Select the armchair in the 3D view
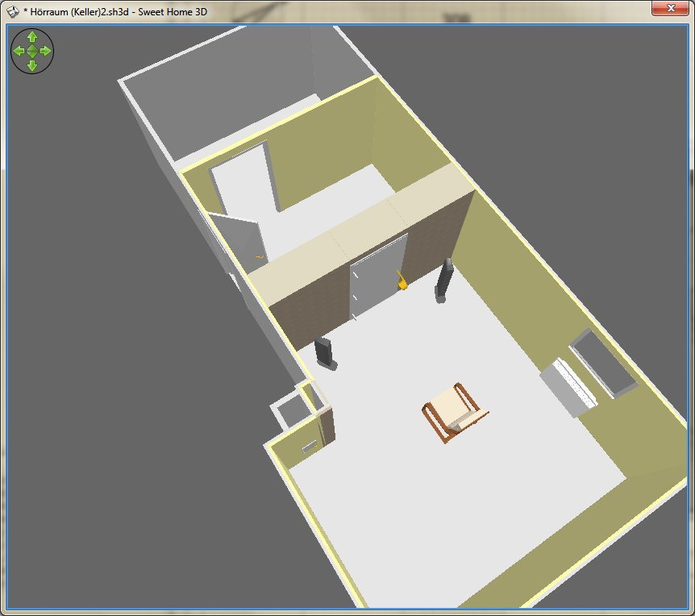The width and height of the screenshot is (695, 616). click(x=455, y=412)
